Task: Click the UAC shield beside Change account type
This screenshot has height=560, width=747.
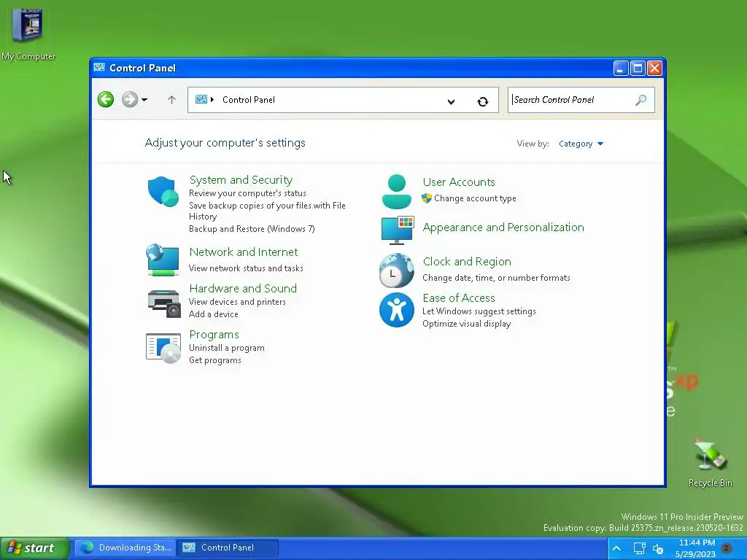Action: point(426,198)
